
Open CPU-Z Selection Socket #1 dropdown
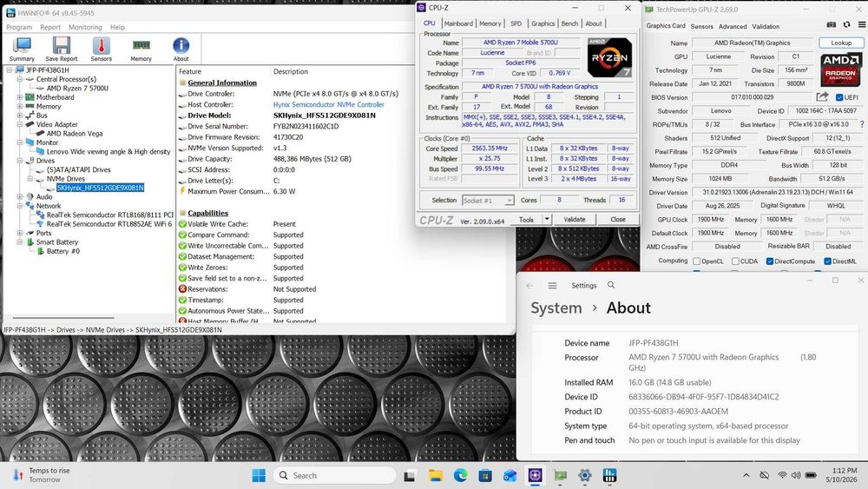pyautogui.click(x=488, y=201)
